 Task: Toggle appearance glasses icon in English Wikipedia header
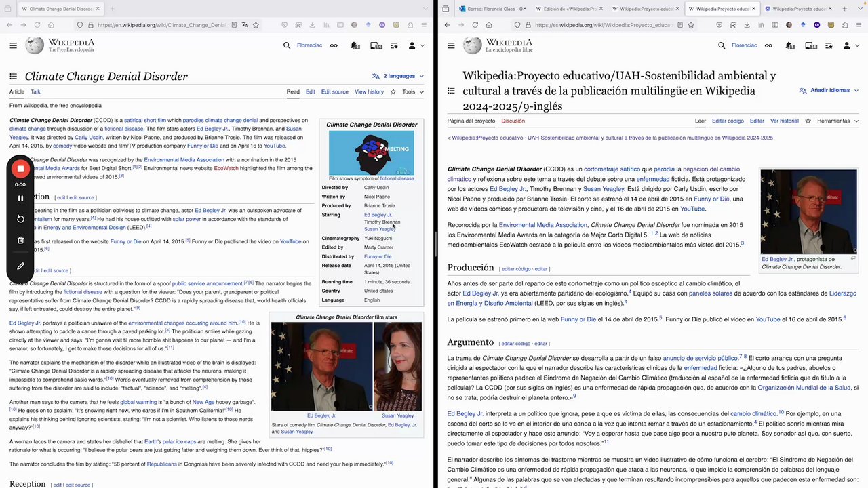(x=334, y=45)
